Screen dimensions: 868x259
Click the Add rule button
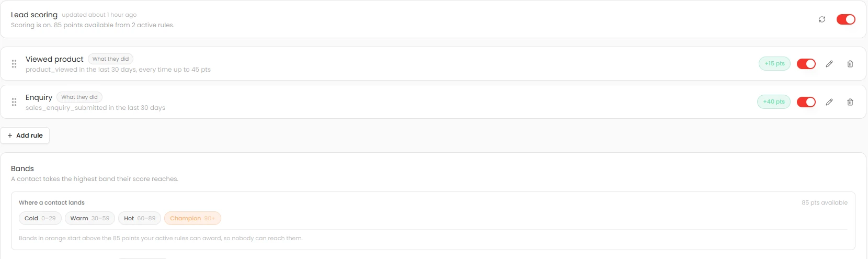coord(25,136)
